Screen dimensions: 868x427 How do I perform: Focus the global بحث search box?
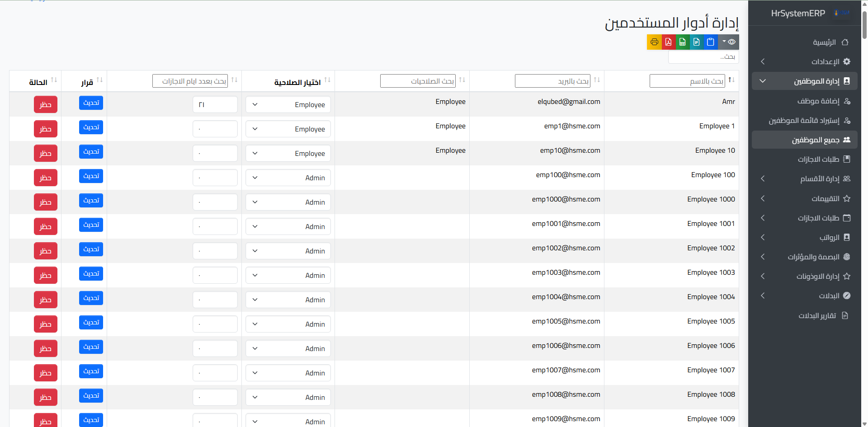coord(703,56)
